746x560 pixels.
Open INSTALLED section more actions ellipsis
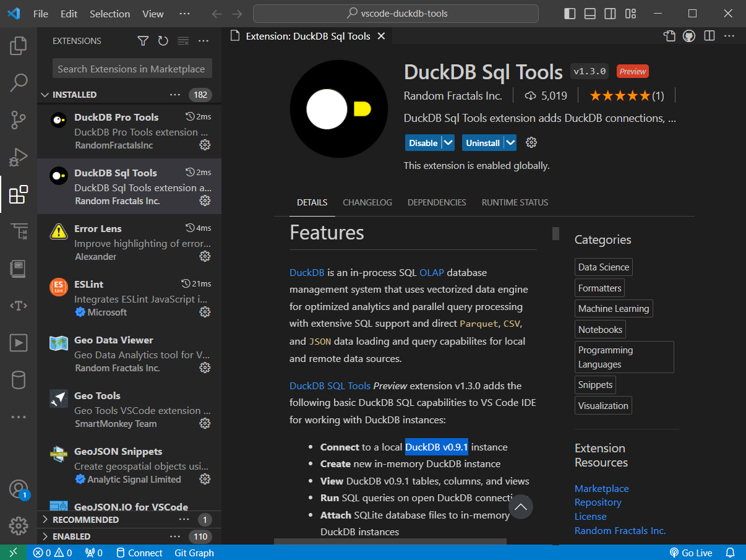click(x=175, y=95)
